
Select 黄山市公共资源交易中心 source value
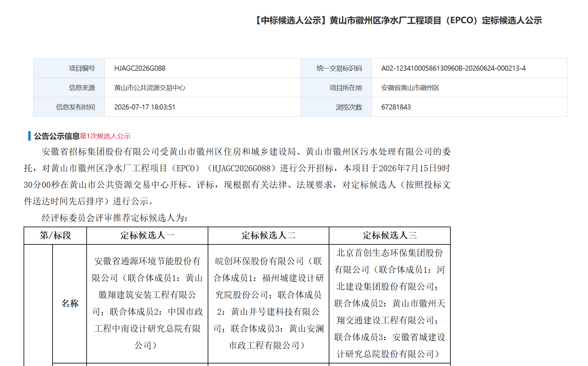[150, 88]
